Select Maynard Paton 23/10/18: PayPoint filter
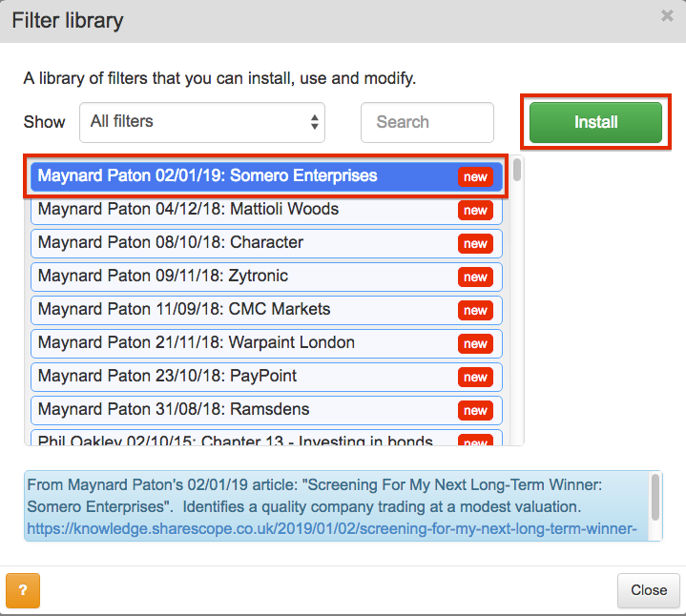The image size is (686, 616). [266, 377]
